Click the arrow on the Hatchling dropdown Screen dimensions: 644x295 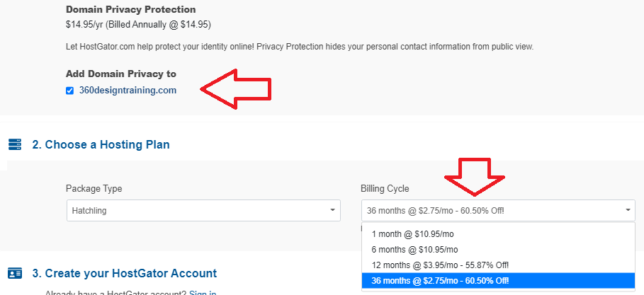pyautogui.click(x=332, y=210)
